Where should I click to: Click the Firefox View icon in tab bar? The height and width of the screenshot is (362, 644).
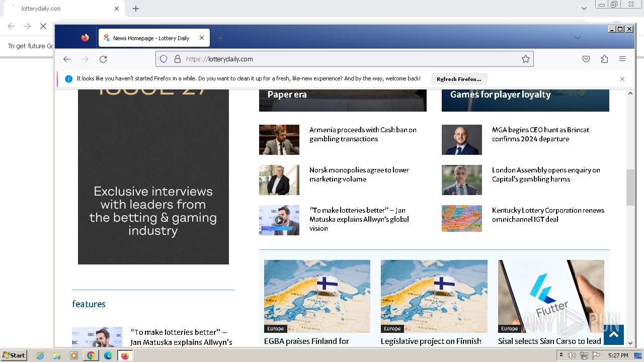pos(85,38)
